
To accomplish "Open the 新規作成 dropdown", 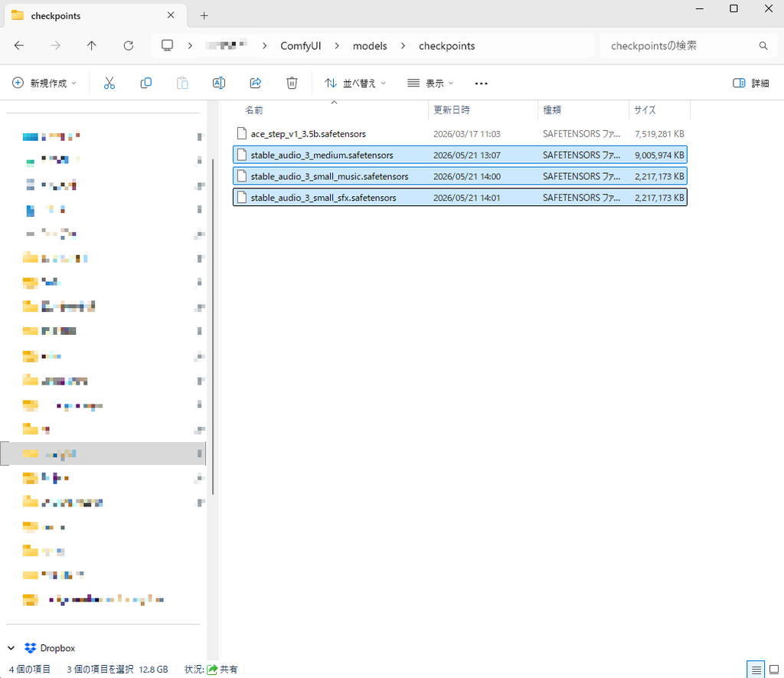I will tap(44, 83).
